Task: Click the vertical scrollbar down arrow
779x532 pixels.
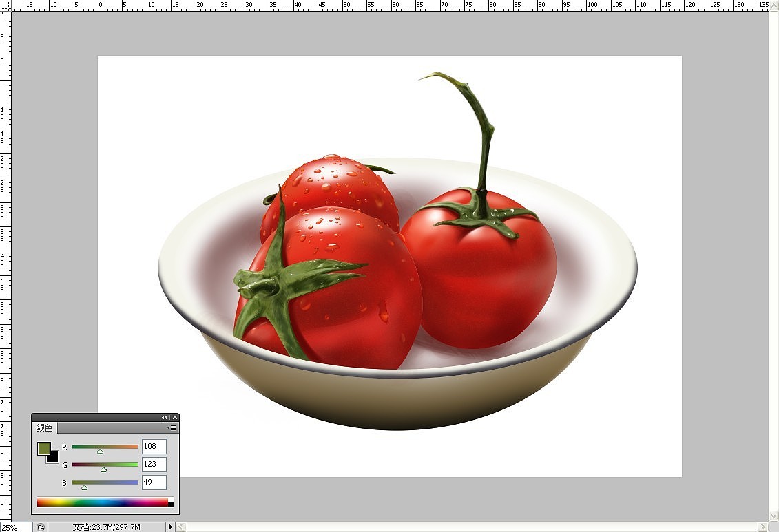Action: (774, 516)
